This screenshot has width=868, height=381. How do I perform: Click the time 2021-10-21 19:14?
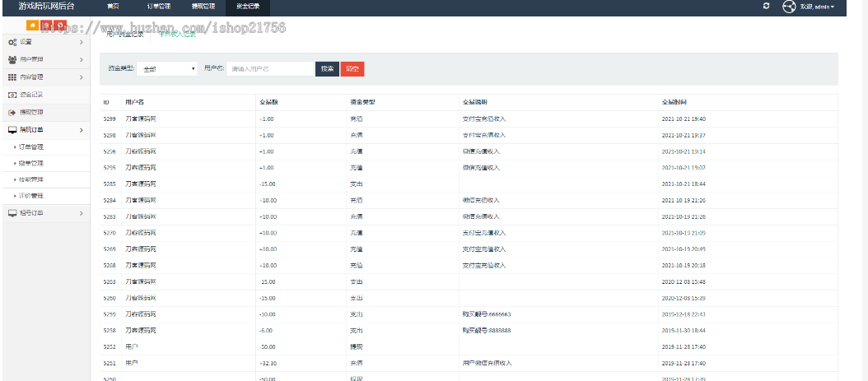pyautogui.click(x=684, y=151)
